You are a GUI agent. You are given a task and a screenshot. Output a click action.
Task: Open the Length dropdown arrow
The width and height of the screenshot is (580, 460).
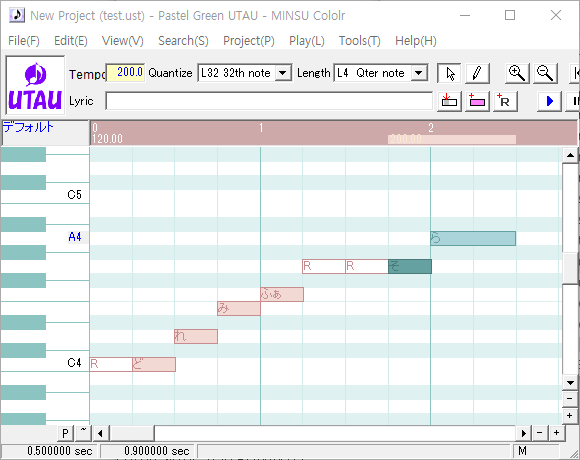(419, 73)
